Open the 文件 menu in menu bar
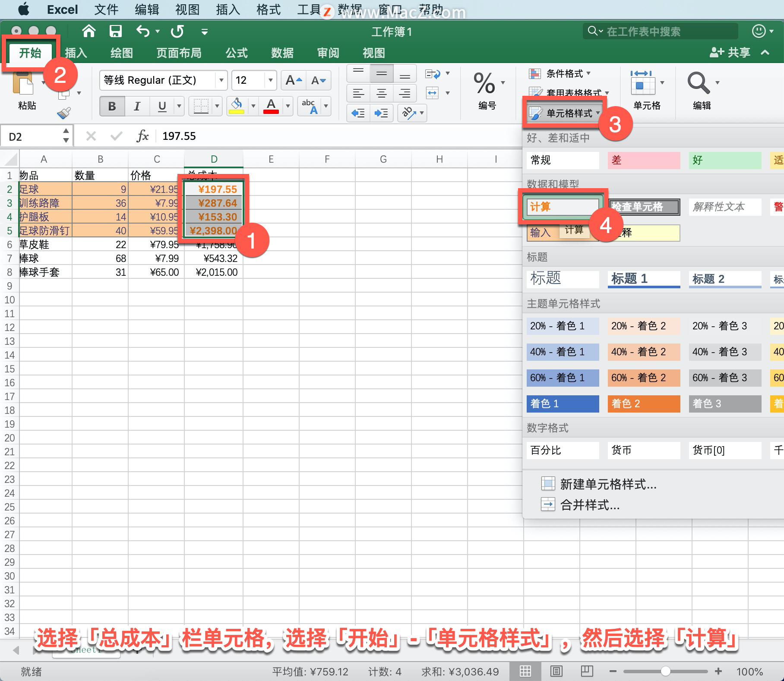Viewport: 784px width, 681px height. point(106,9)
